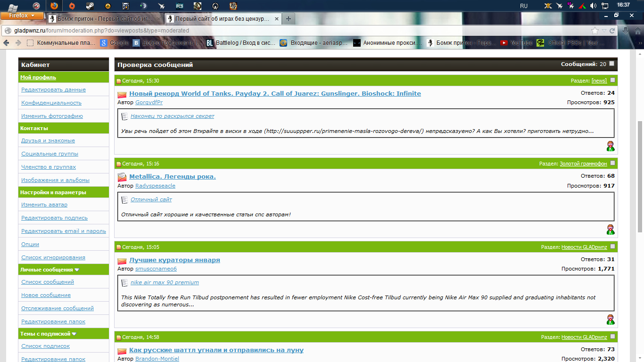This screenshot has height=362, width=644.
Task: Open the volume control in system tray
Action: 593,6
